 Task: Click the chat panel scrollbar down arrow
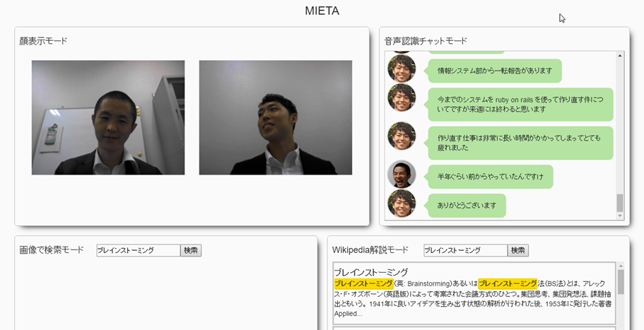tap(620, 216)
